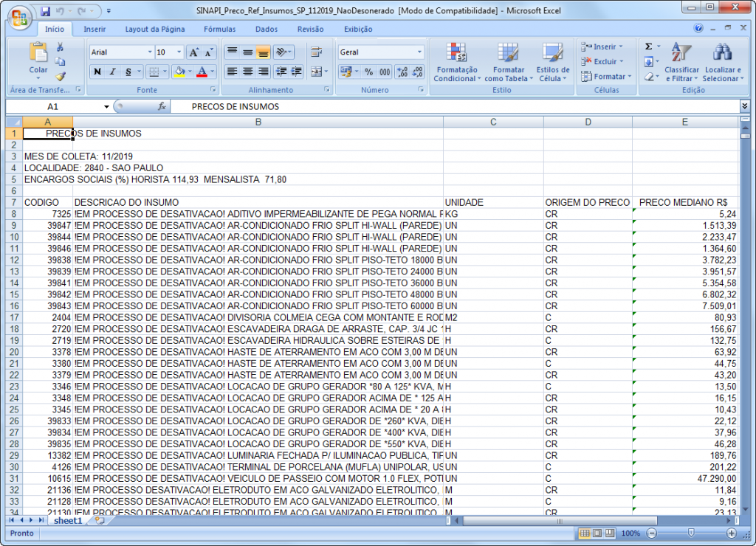This screenshot has width=756, height=546.
Task: Copy selection using the copy icon
Action: click(x=61, y=62)
